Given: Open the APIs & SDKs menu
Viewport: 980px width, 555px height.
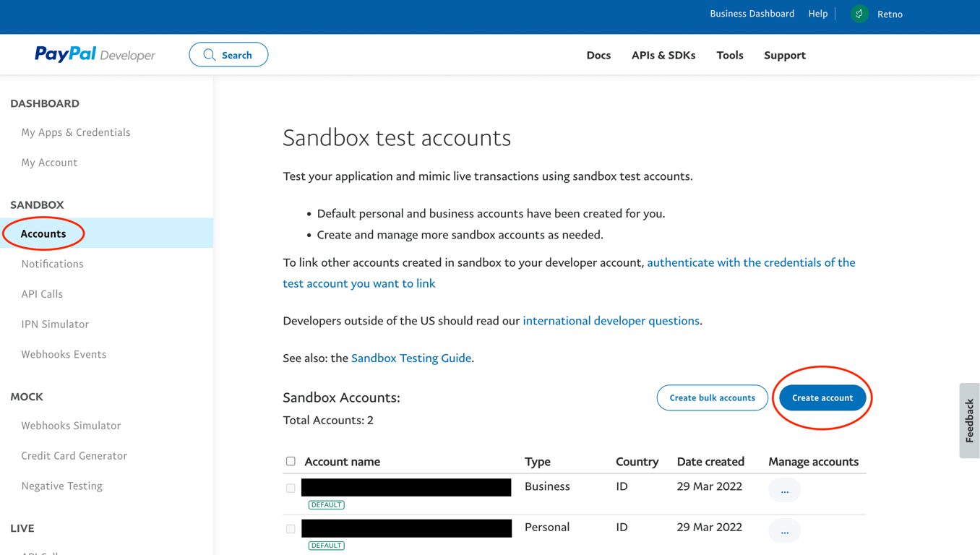Looking at the screenshot, I should click(663, 55).
